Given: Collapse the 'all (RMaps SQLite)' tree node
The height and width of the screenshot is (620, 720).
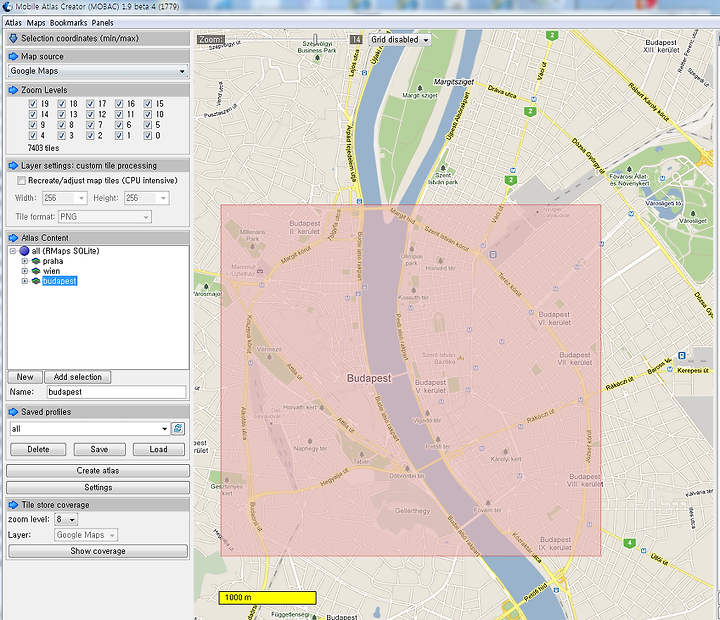Looking at the screenshot, I should 13,251.
